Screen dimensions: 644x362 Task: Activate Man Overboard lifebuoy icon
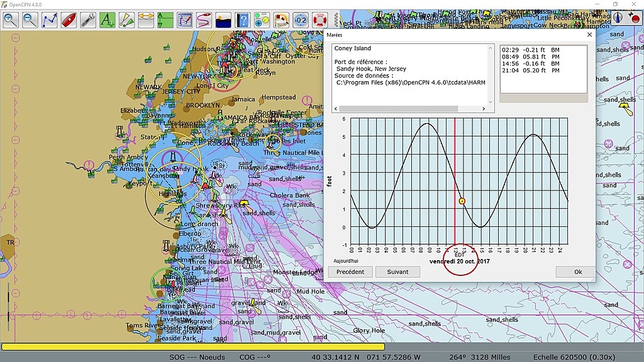pyautogui.click(x=319, y=19)
